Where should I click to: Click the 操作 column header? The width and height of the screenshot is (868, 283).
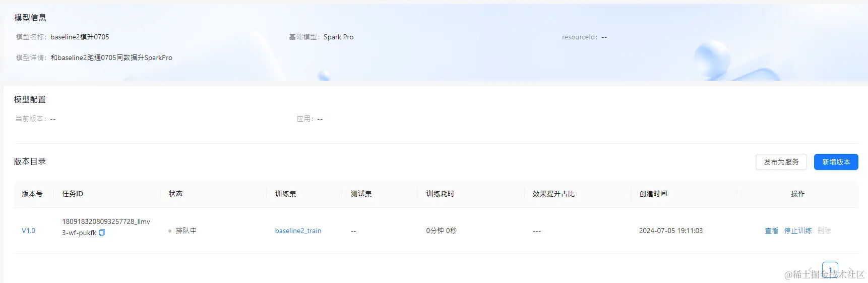798,194
